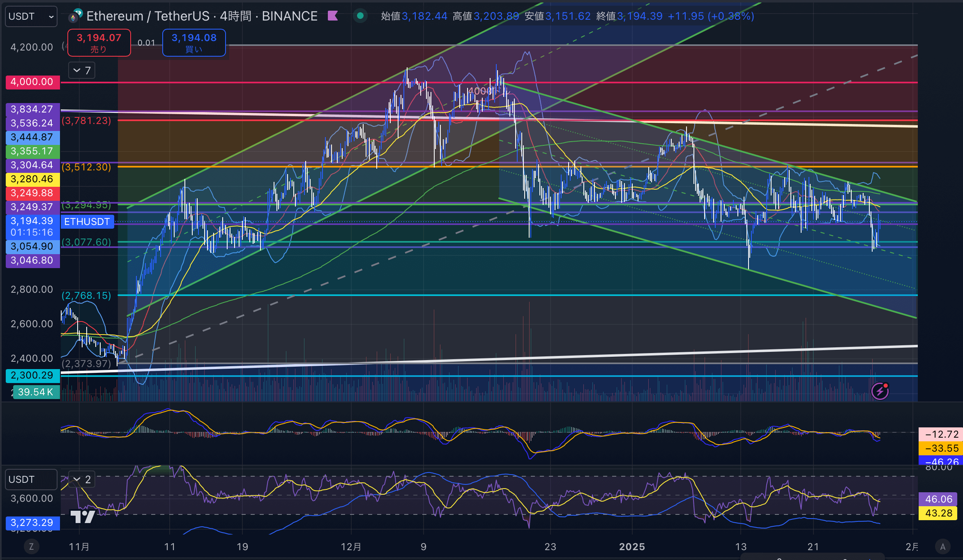The height and width of the screenshot is (560, 963).
Task: Click the 2月 date marker on the time axis
Action: tap(912, 547)
